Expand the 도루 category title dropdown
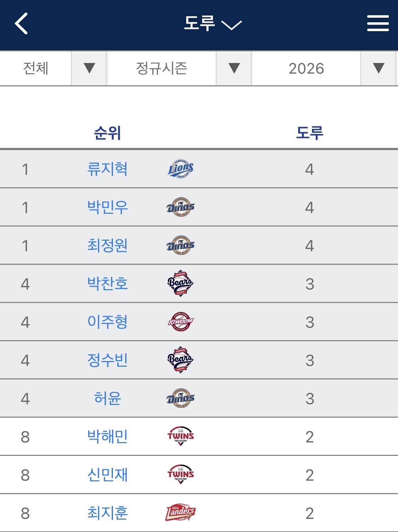Screen dimensions: 398x532 212,24
